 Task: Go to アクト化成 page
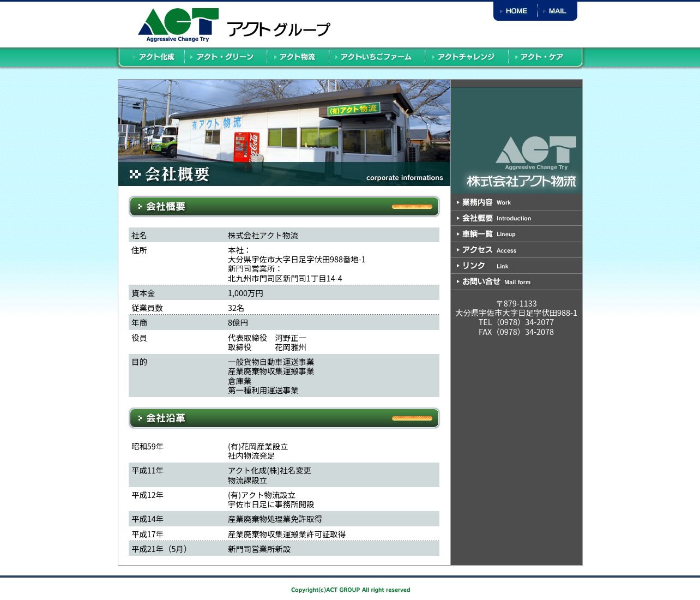pos(154,57)
